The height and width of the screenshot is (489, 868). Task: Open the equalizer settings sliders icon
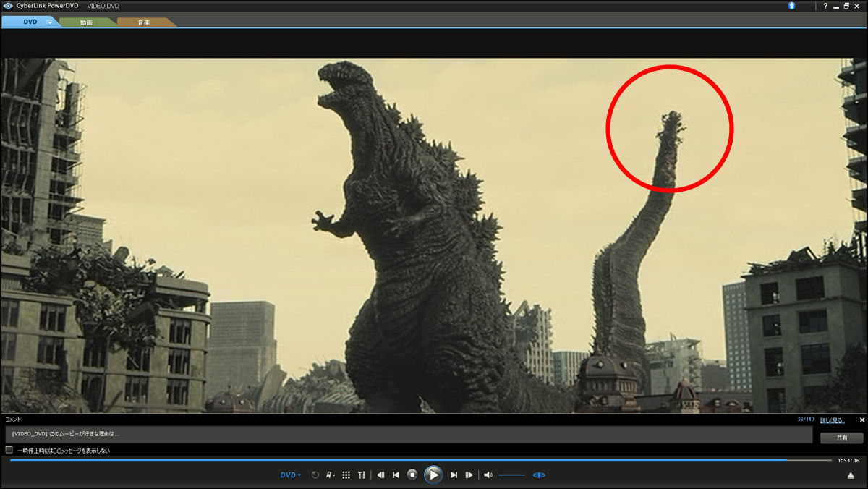[x=361, y=475]
